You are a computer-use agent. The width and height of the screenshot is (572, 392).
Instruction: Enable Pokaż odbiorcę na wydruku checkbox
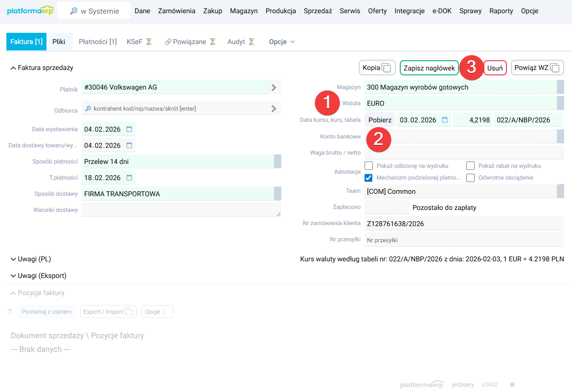click(x=369, y=165)
